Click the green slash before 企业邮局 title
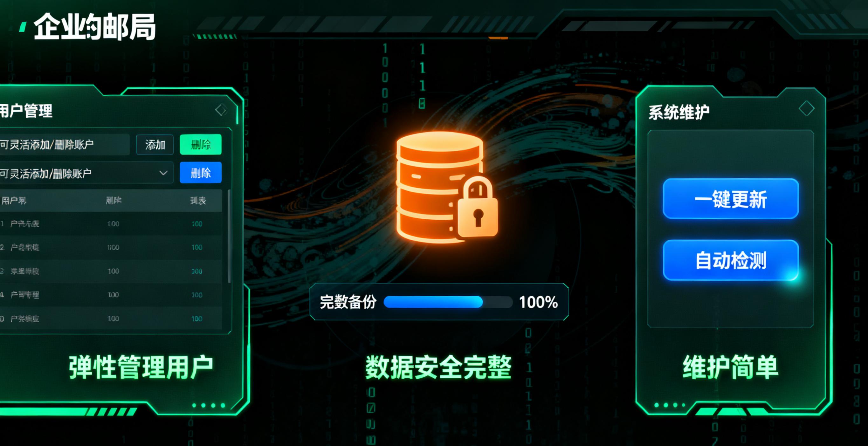 pyautogui.click(x=23, y=27)
